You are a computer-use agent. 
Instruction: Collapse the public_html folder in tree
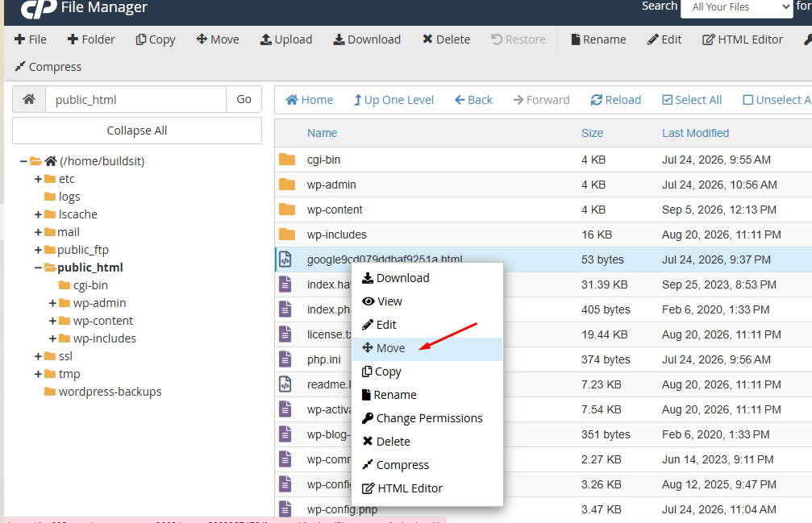(x=38, y=268)
